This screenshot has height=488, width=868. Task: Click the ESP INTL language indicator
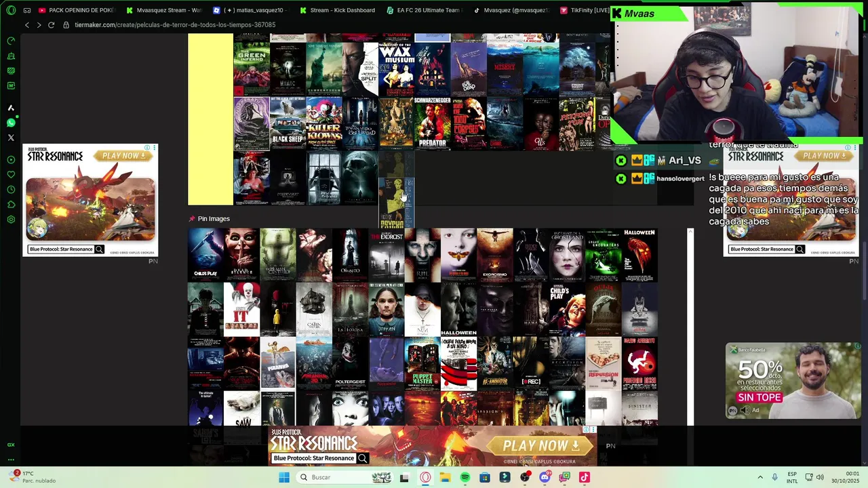(792, 477)
